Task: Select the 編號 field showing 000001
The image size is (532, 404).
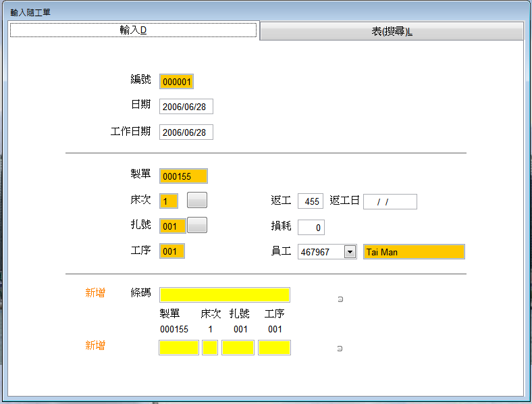Action: pos(176,82)
